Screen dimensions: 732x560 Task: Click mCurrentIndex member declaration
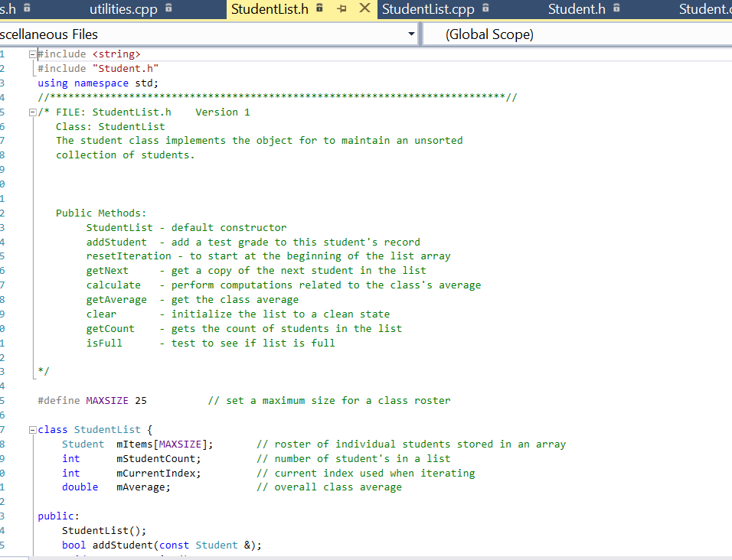158,474
